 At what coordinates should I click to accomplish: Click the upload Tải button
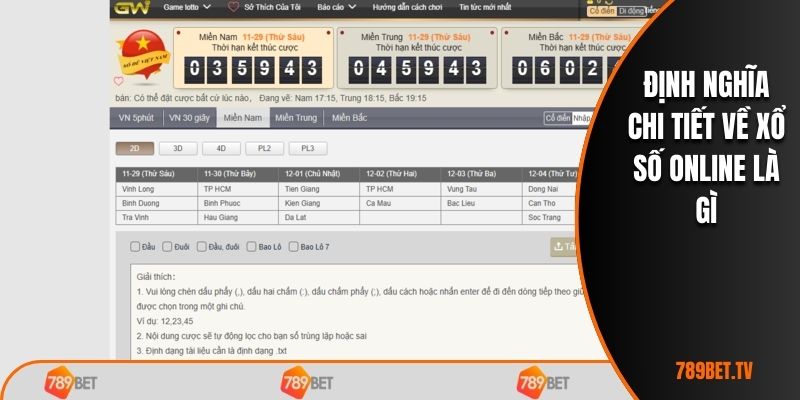pyautogui.click(x=564, y=247)
